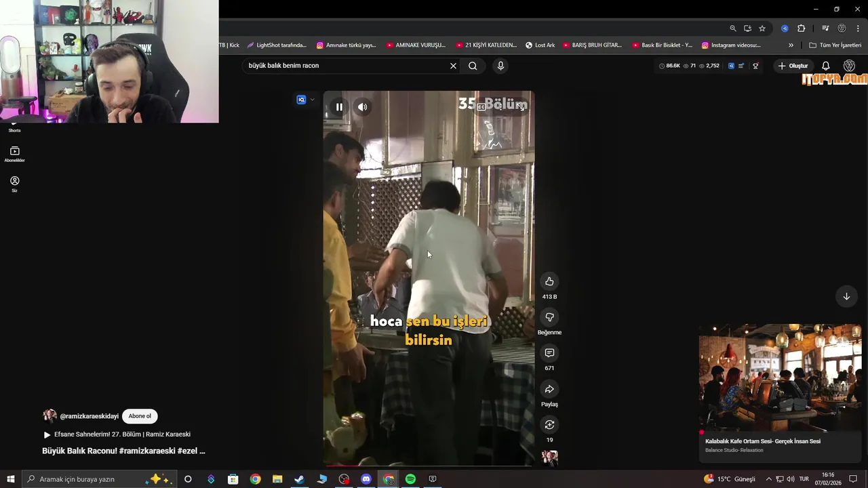The height and width of the screenshot is (488, 868).
Task: Open the Windows Start menu
Action: pyautogui.click(x=11, y=479)
